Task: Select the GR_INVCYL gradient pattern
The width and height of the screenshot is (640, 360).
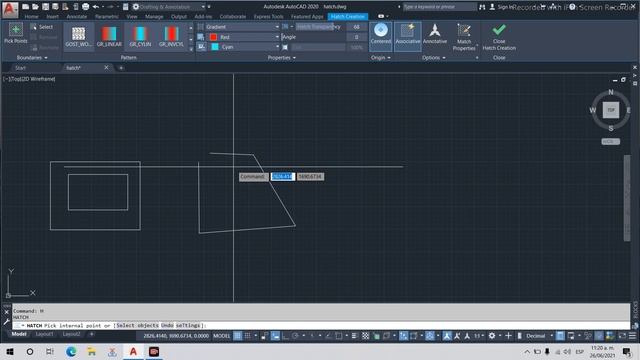Action: (171, 36)
